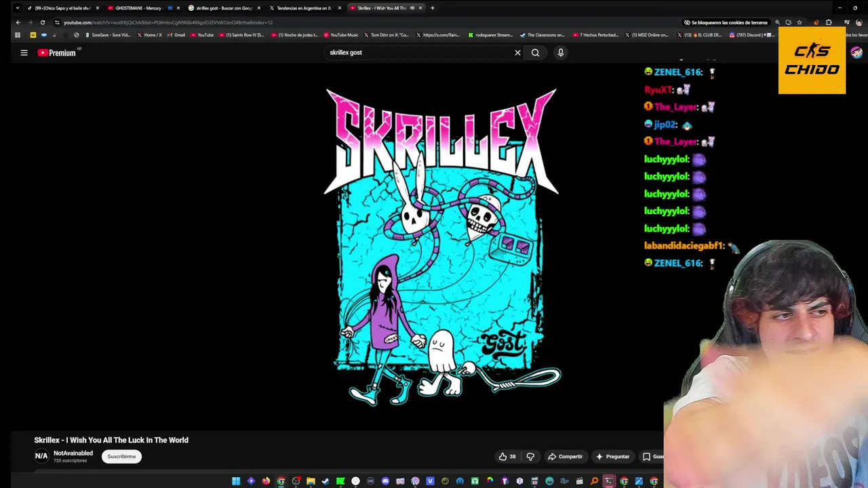Open the Noche de jodas bookmark
868x488 pixels.
(294, 35)
